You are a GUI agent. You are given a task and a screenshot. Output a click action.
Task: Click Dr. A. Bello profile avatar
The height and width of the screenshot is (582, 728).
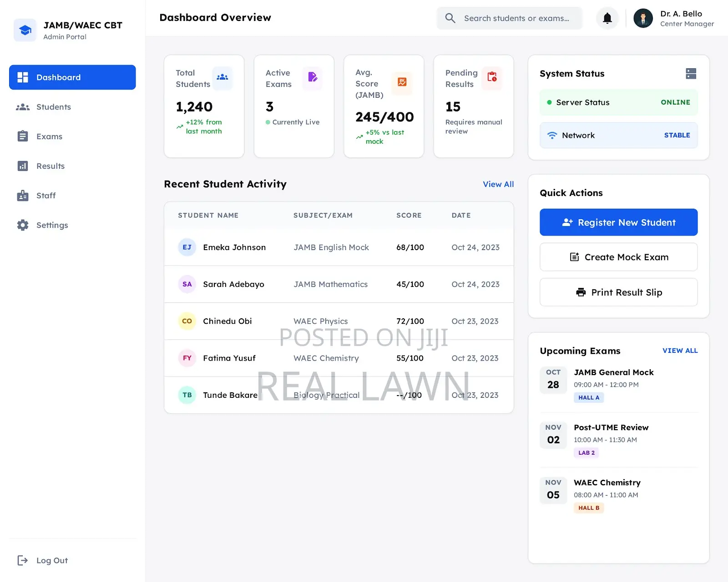click(643, 18)
